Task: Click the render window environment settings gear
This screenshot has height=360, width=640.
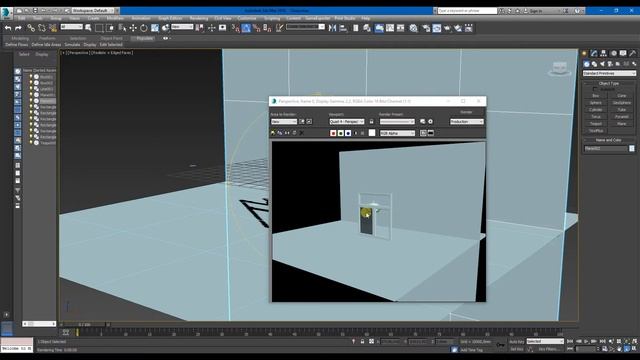Action: [430, 122]
